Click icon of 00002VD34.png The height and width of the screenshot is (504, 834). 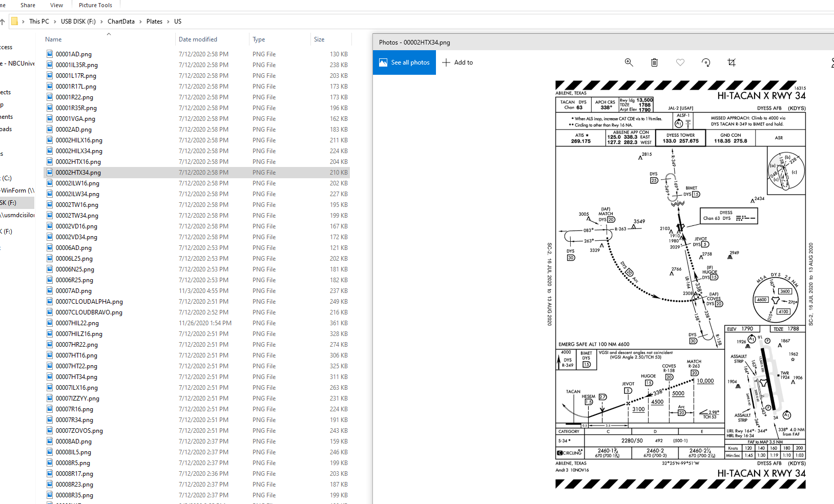click(50, 237)
